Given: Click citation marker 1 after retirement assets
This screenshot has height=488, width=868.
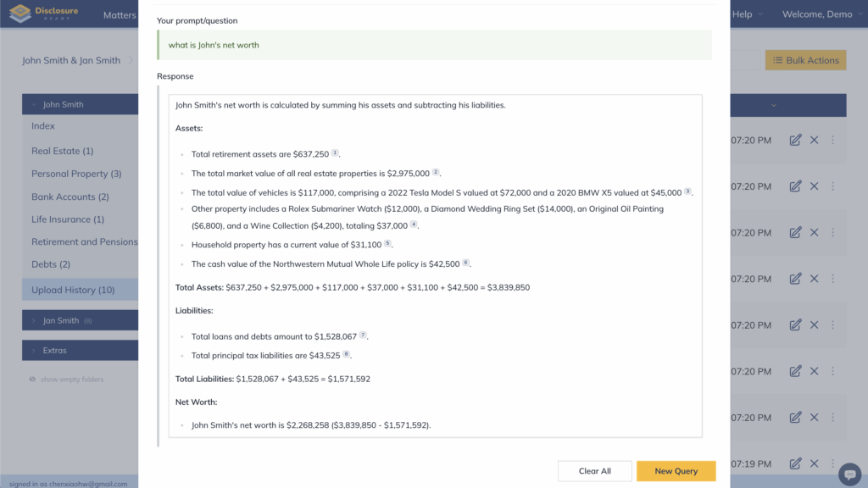Looking at the screenshot, I should pos(335,153).
